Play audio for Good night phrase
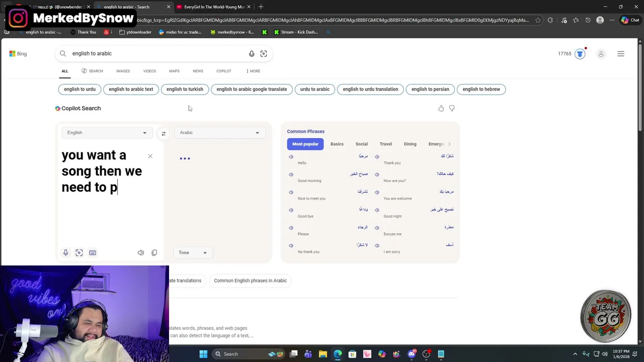Image resolution: width=644 pixels, height=362 pixels. tap(377, 210)
